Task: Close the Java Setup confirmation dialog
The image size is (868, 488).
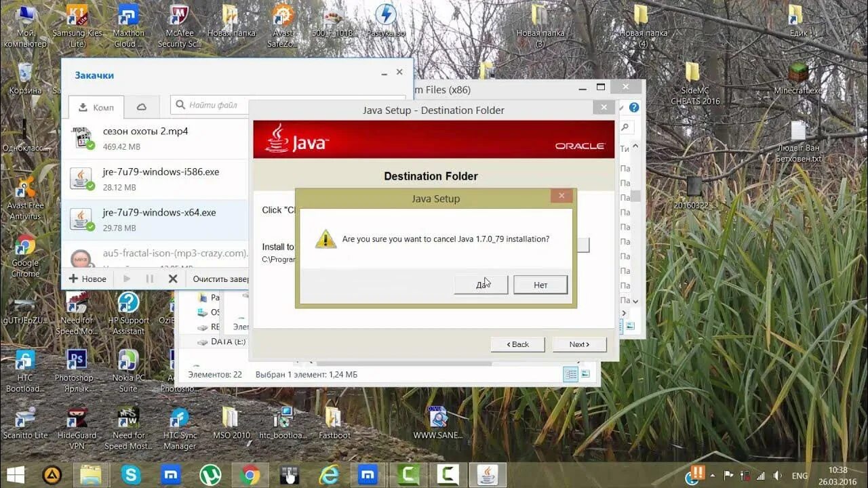Action: point(561,197)
